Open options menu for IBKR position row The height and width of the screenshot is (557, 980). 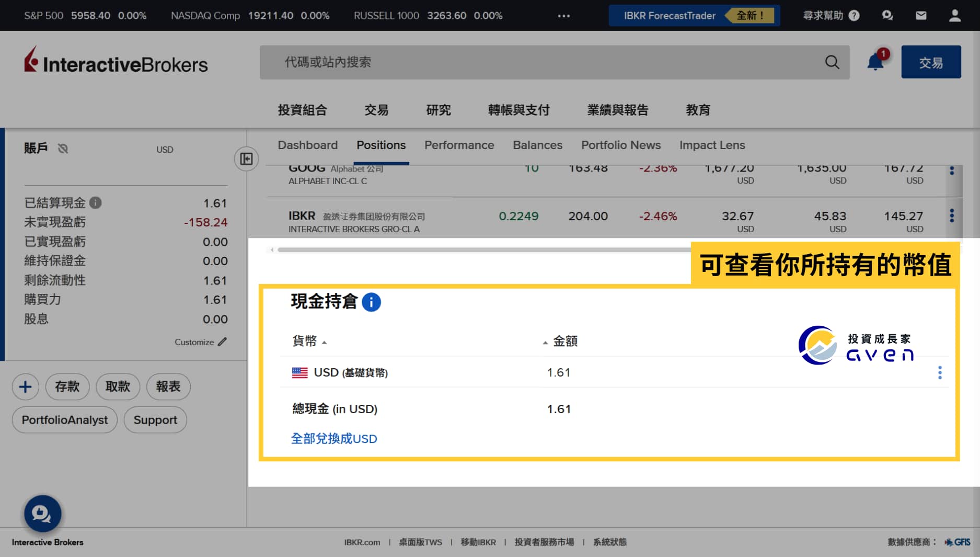(952, 215)
